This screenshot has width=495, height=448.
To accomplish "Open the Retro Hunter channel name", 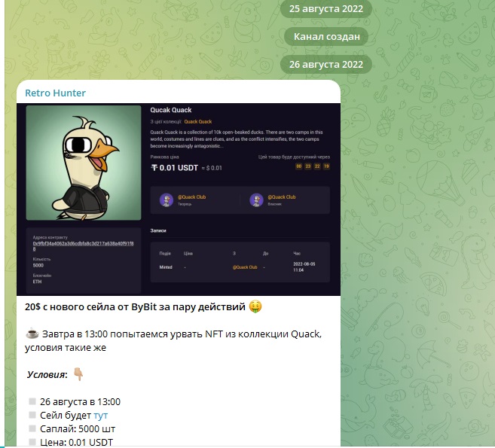I will coord(55,93).
